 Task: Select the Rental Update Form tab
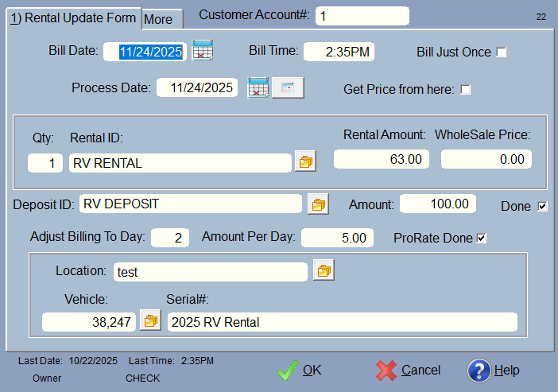74,17
